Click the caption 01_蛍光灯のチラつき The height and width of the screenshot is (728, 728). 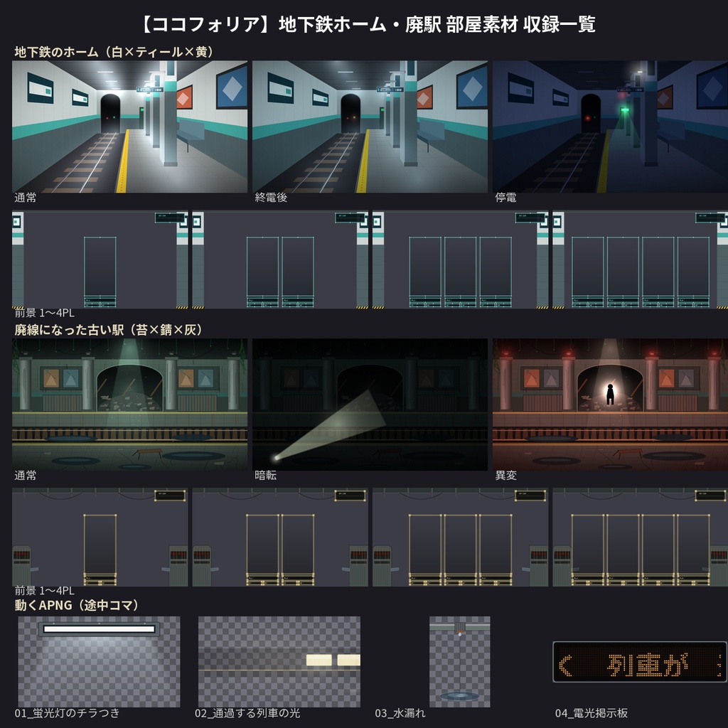tap(68, 713)
